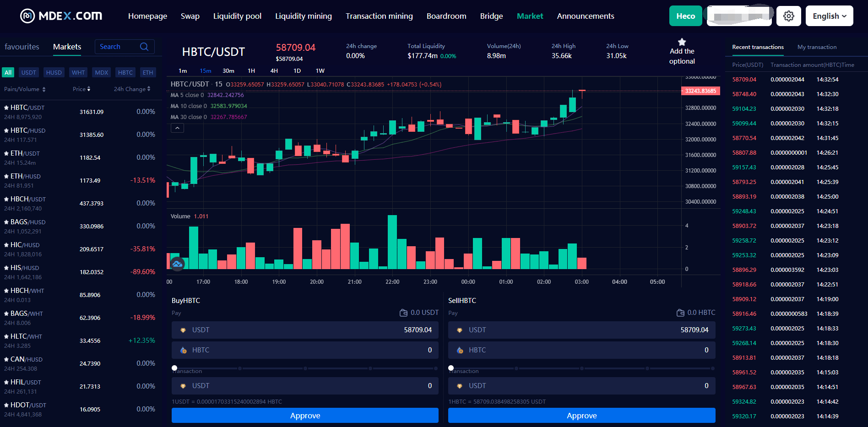Toggle favourite star for HBTC/HUSD pair
This screenshot has width=868, height=427.
(6, 130)
